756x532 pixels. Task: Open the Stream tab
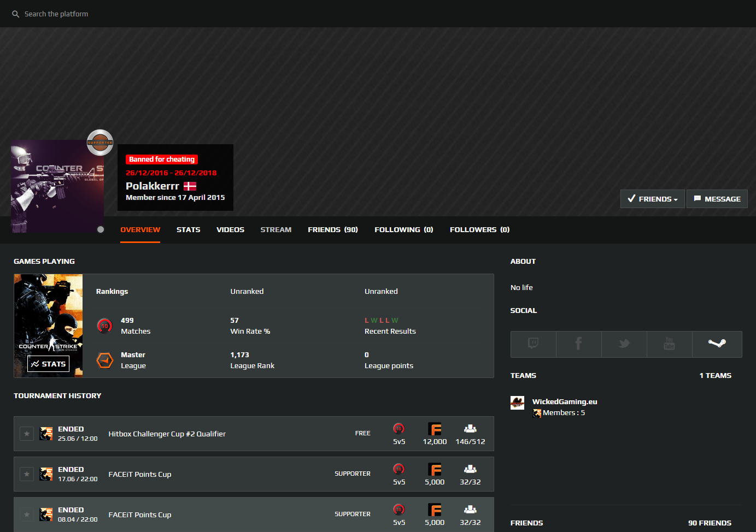tap(276, 230)
